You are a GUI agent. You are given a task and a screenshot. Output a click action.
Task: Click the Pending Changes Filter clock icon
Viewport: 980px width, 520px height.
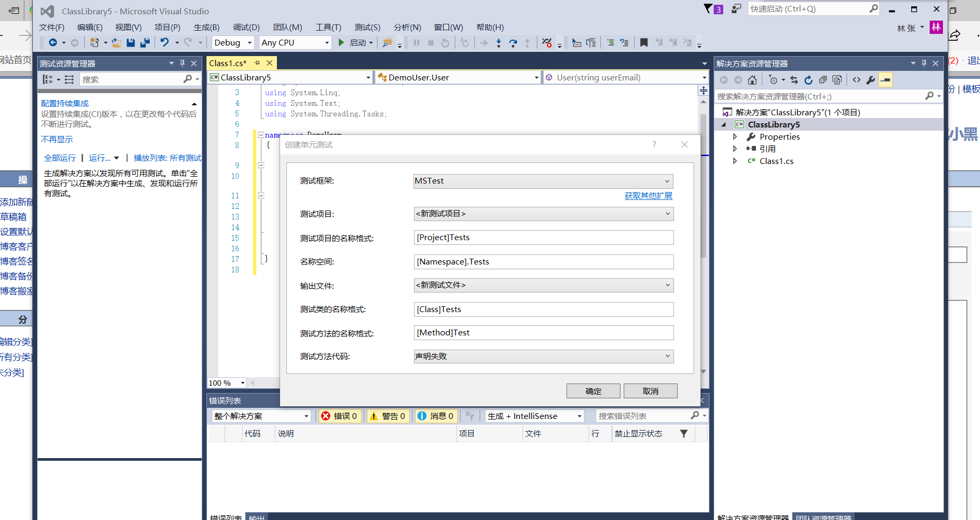click(774, 80)
